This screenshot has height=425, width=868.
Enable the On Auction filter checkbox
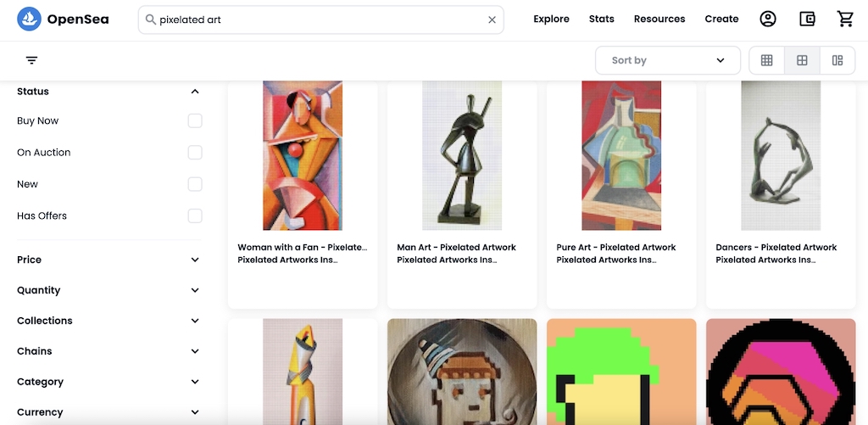click(x=195, y=153)
